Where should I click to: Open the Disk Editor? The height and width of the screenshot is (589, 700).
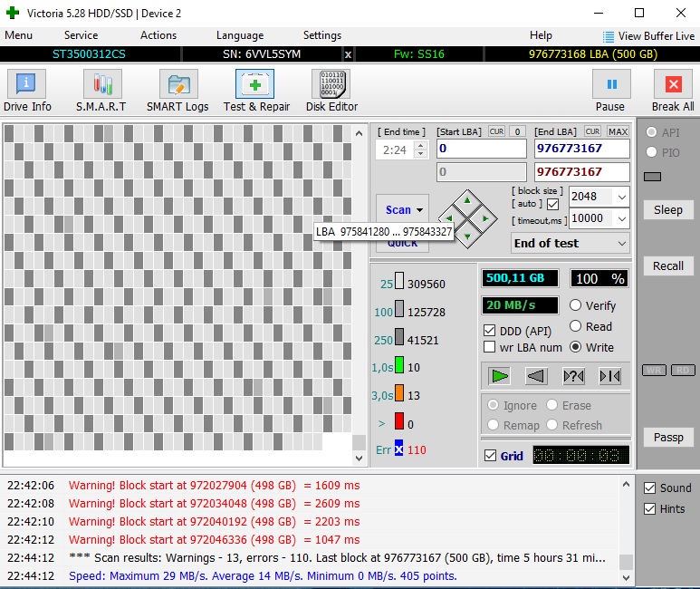tap(331, 92)
